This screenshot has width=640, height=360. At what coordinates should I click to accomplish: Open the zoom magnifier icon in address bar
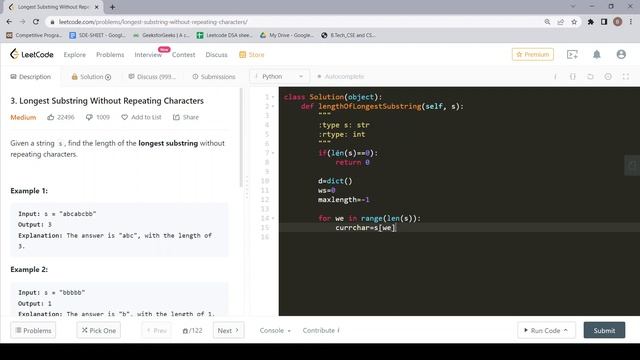pyautogui.click(x=547, y=22)
